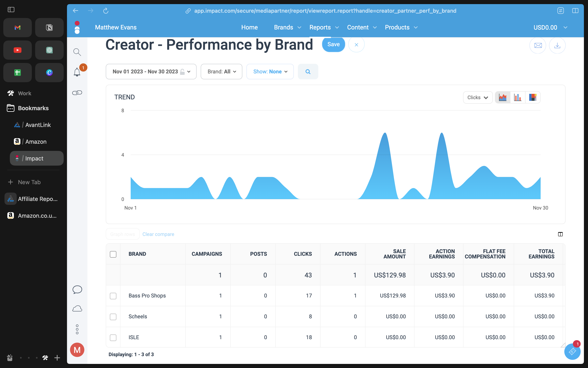
Task: Open the ChatGPT pinned tab
Action: click(x=49, y=50)
